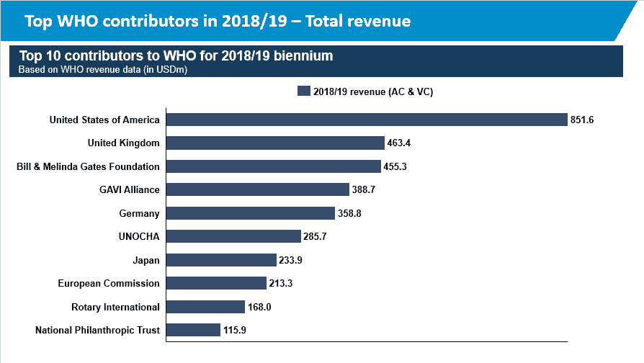Click the slide title Top WHO contributors

click(x=218, y=21)
